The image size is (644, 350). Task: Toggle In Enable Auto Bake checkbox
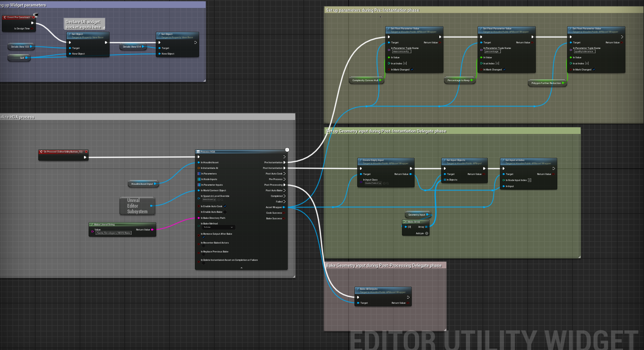225,212
